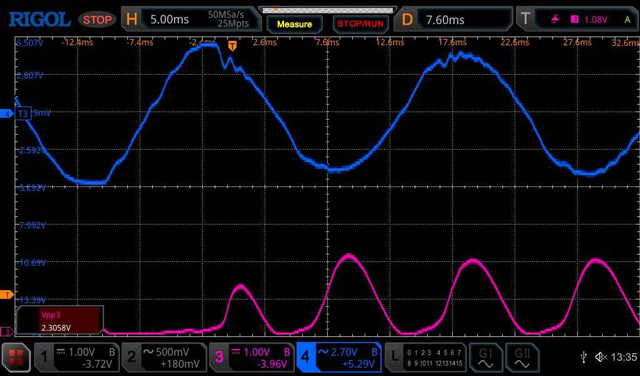Click the orange trigger level marker on left edge
The image size is (640, 376).
click(x=7, y=294)
